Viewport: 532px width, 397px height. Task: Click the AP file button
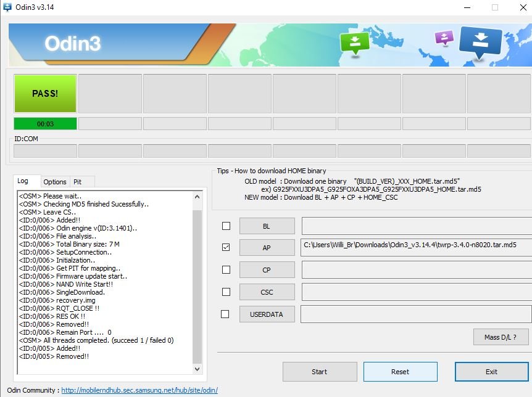point(267,247)
